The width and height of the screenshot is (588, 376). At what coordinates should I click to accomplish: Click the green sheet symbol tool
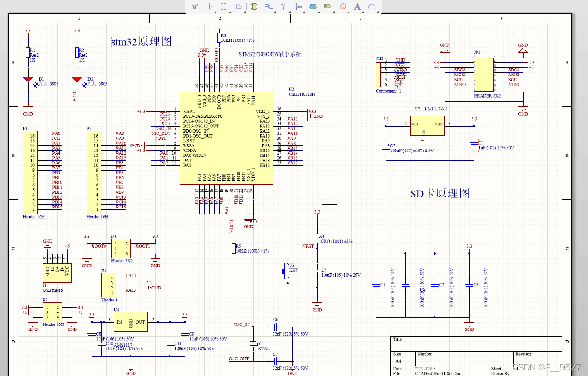(x=313, y=6)
